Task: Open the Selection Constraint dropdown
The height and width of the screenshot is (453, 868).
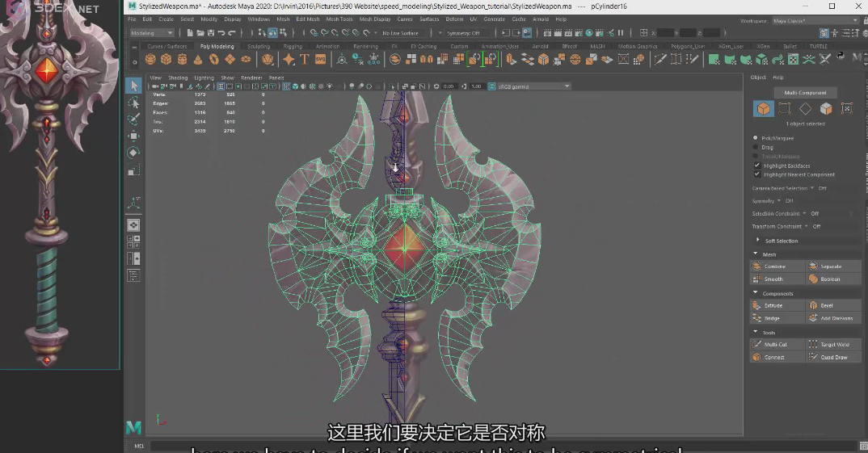Action: [x=805, y=213]
